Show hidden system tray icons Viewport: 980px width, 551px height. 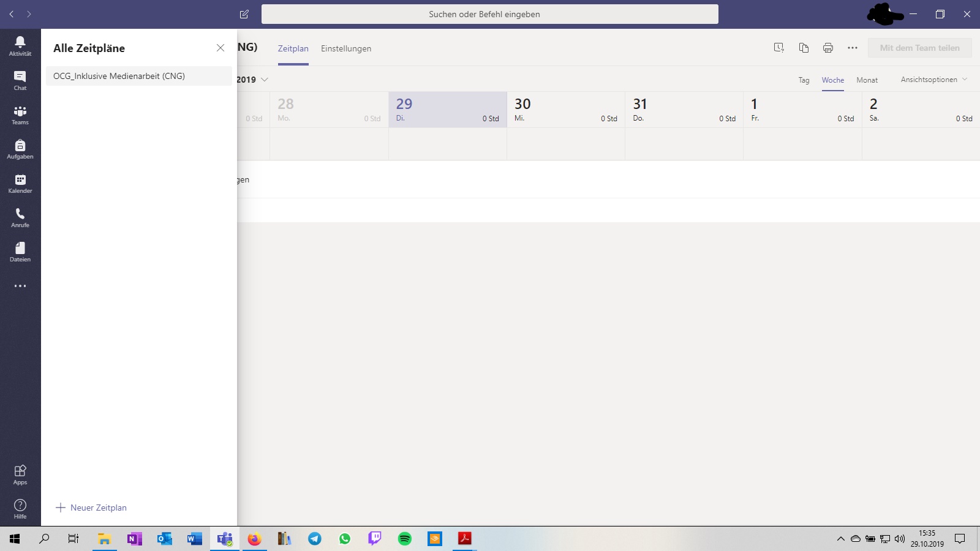tap(840, 539)
